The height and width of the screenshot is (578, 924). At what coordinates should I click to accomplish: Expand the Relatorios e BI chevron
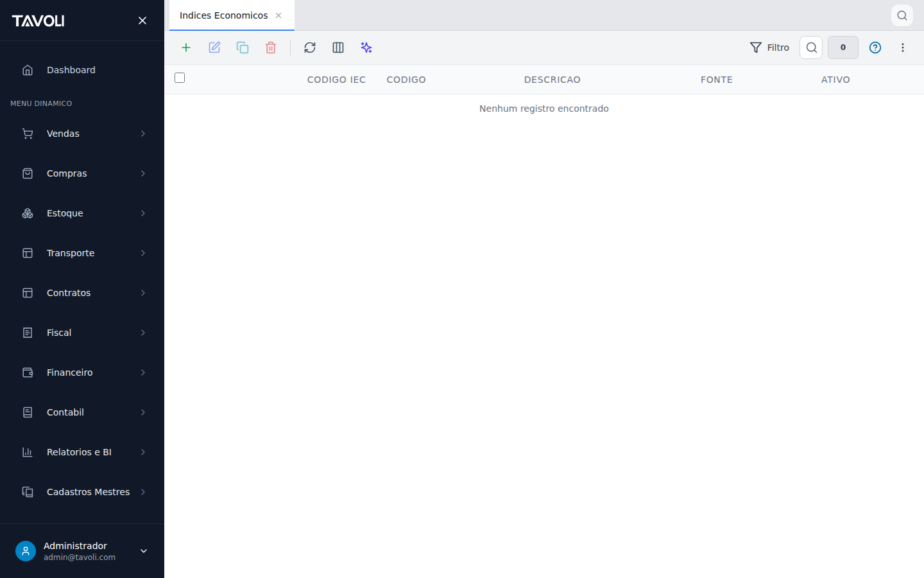point(143,452)
